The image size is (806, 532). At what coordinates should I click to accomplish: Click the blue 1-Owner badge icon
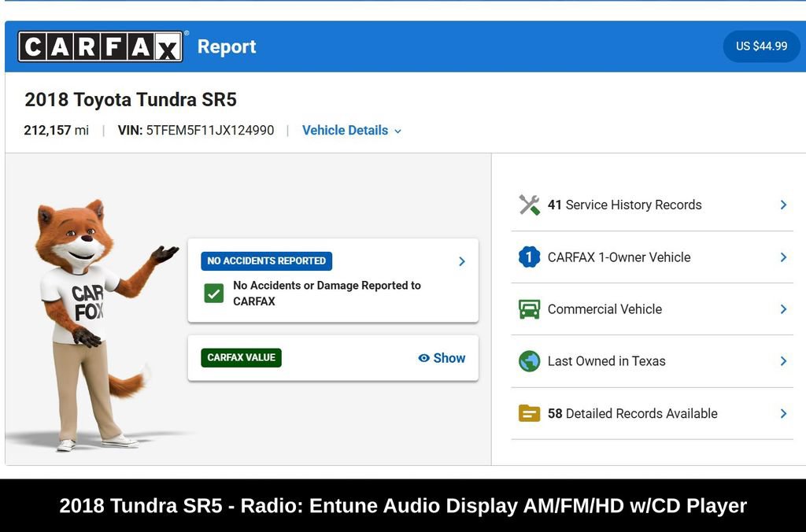tap(529, 257)
